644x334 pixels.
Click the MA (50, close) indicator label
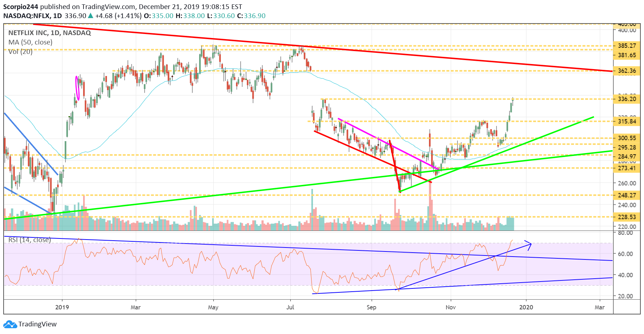pyautogui.click(x=30, y=42)
